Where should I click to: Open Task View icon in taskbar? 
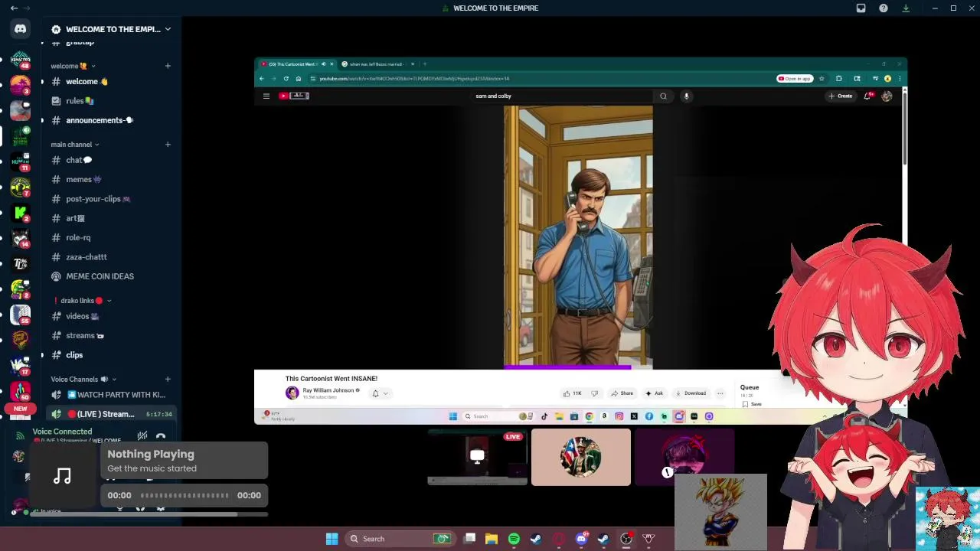[470, 539]
